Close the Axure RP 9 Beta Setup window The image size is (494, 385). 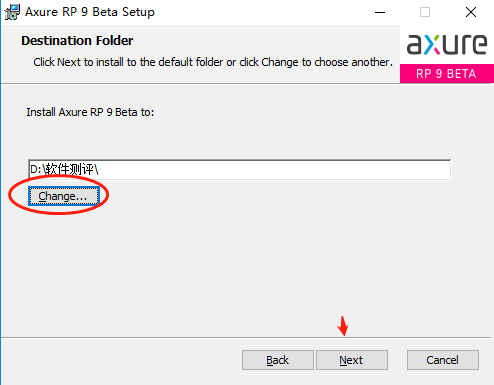coord(471,12)
